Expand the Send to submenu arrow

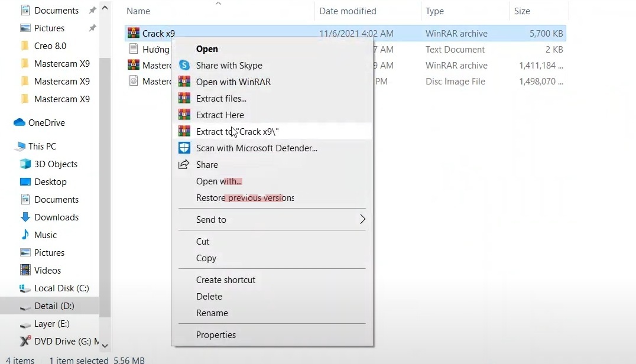(362, 219)
